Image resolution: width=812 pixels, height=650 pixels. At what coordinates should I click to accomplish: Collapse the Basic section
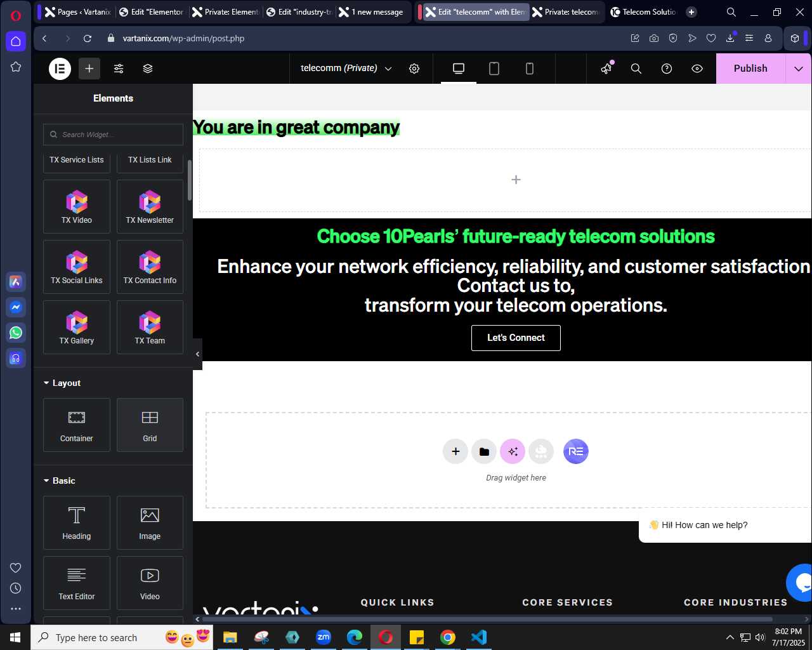[60, 481]
